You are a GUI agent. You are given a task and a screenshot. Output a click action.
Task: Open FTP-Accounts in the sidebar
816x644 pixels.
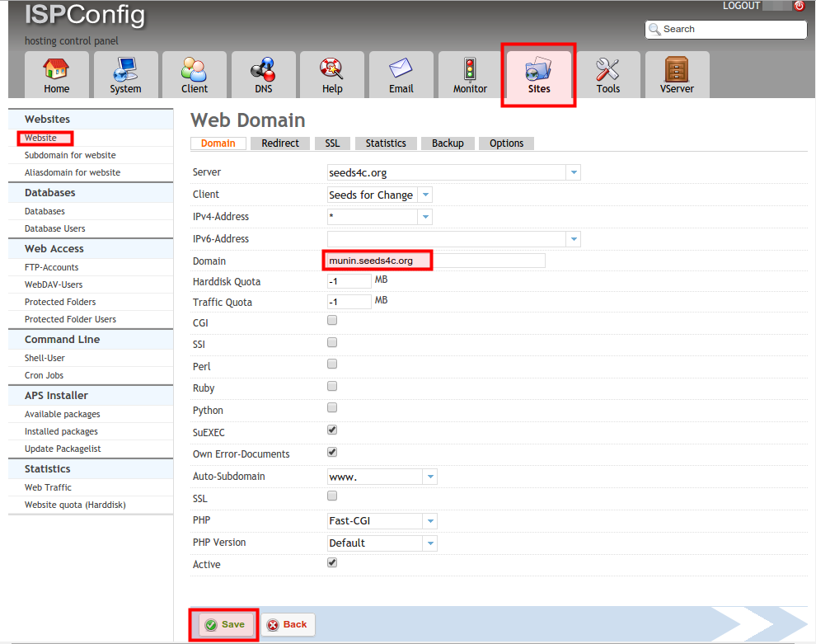click(x=52, y=267)
